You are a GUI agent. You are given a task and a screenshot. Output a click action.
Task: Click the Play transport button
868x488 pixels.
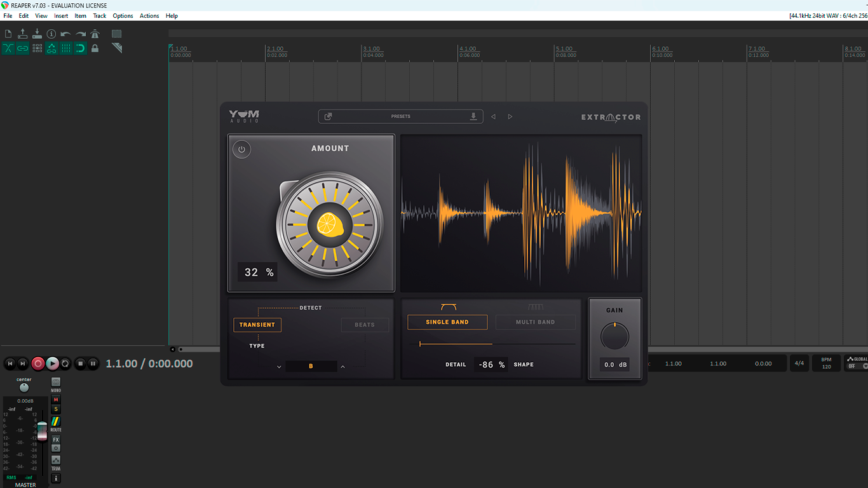[53, 363]
